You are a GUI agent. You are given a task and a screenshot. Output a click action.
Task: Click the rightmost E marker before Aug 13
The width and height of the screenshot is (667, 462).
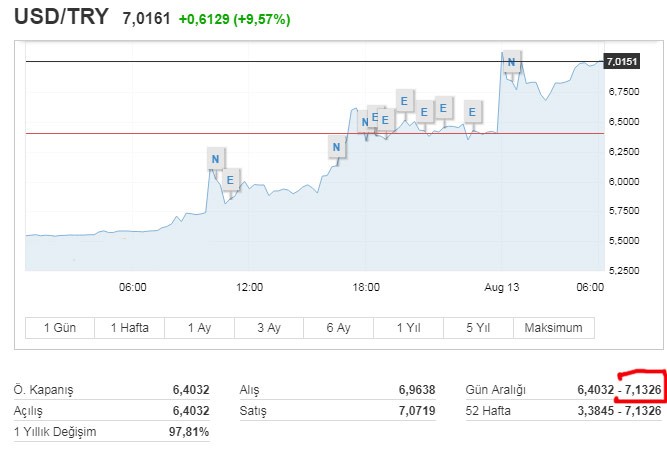pos(472,112)
